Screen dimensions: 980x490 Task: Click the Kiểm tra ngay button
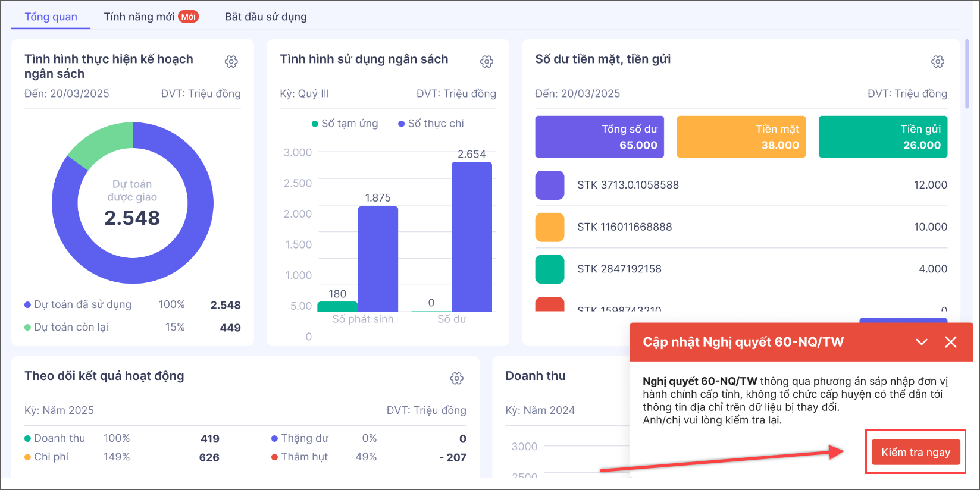(915, 453)
